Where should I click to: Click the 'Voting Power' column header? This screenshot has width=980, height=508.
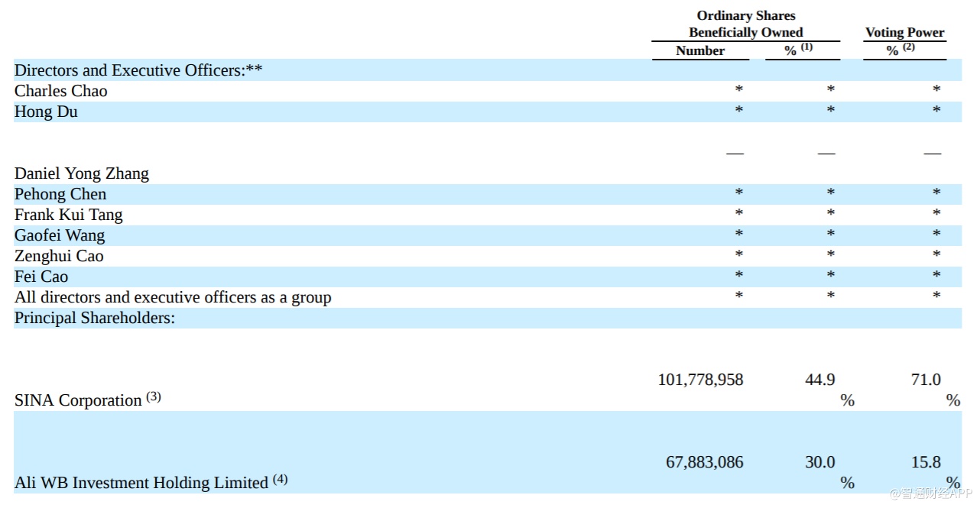904,32
